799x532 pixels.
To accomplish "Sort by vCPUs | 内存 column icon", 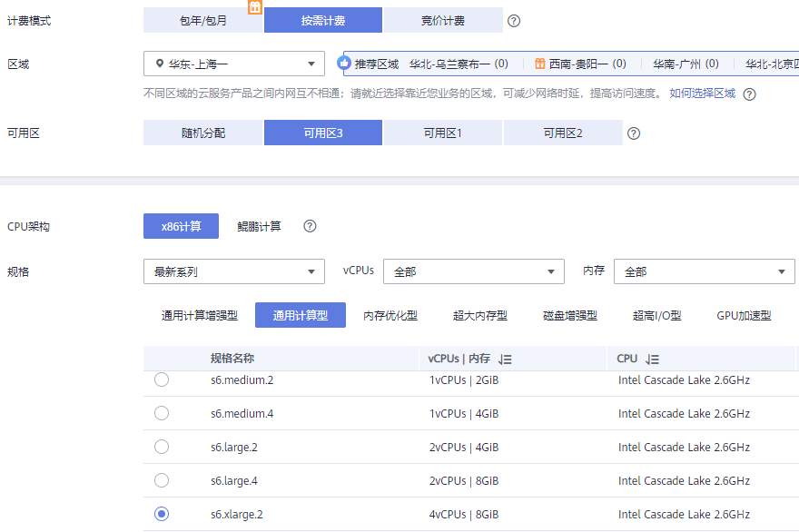I will pyautogui.click(x=505, y=360).
